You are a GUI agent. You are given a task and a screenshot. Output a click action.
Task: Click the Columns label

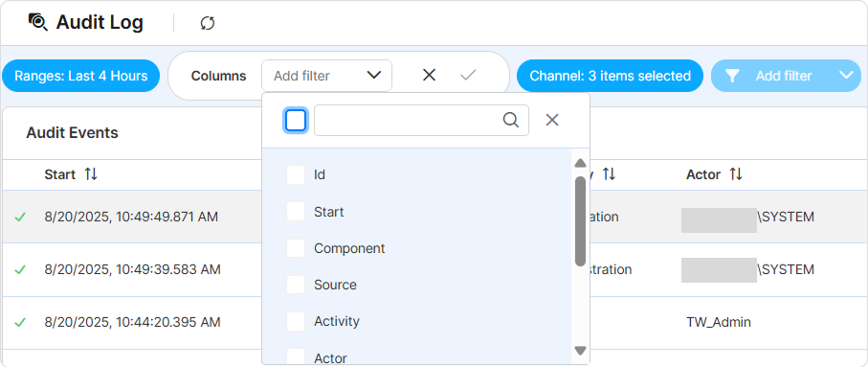[x=218, y=76]
